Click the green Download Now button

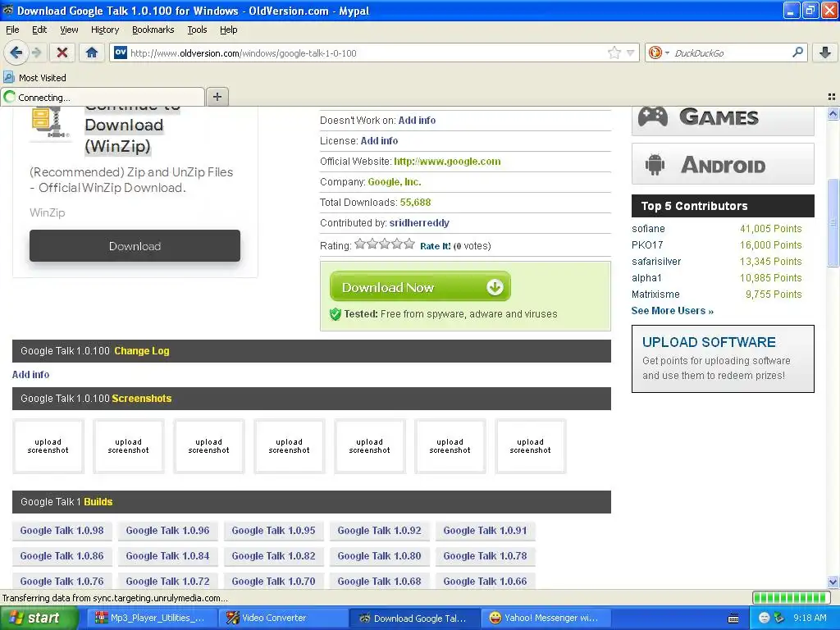pyautogui.click(x=420, y=286)
